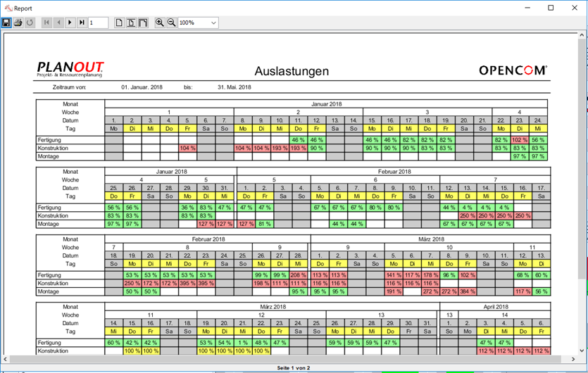Maximize the Report window

tap(551, 8)
